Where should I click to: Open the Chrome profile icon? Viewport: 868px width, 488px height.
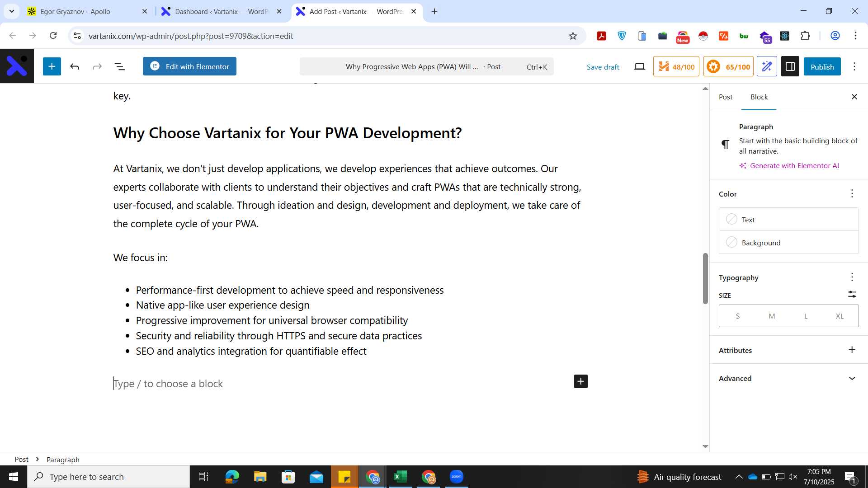click(x=835, y=36)
